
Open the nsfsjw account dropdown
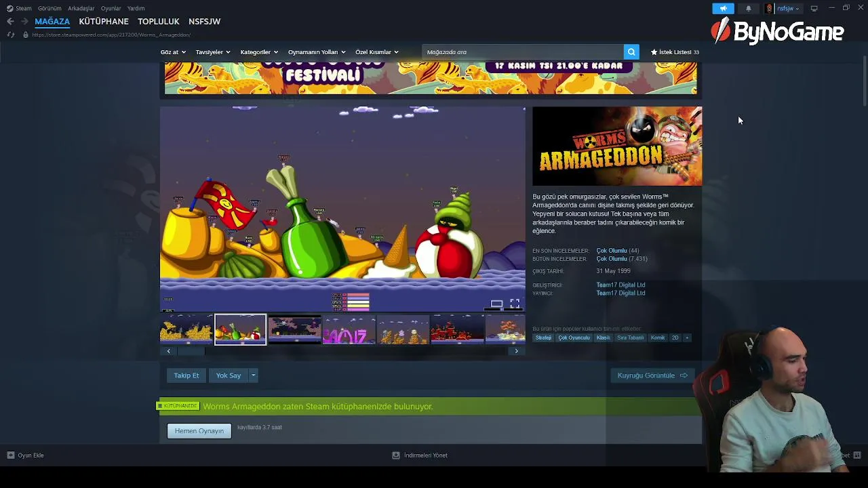tap(788, 8)
